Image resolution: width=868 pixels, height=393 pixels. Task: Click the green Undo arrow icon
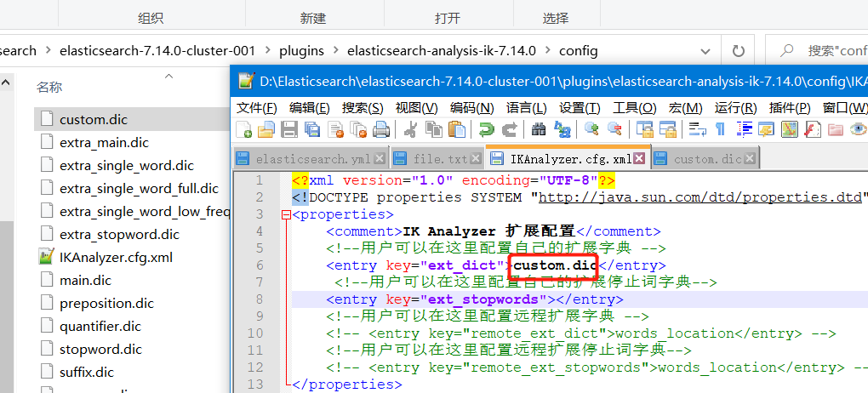click(x=486, y=129)
